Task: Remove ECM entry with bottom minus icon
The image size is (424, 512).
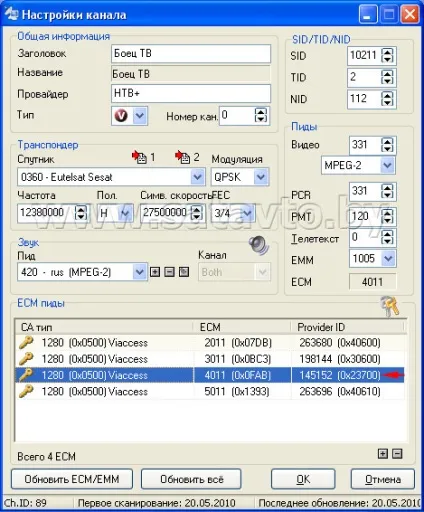Action: 397,454
